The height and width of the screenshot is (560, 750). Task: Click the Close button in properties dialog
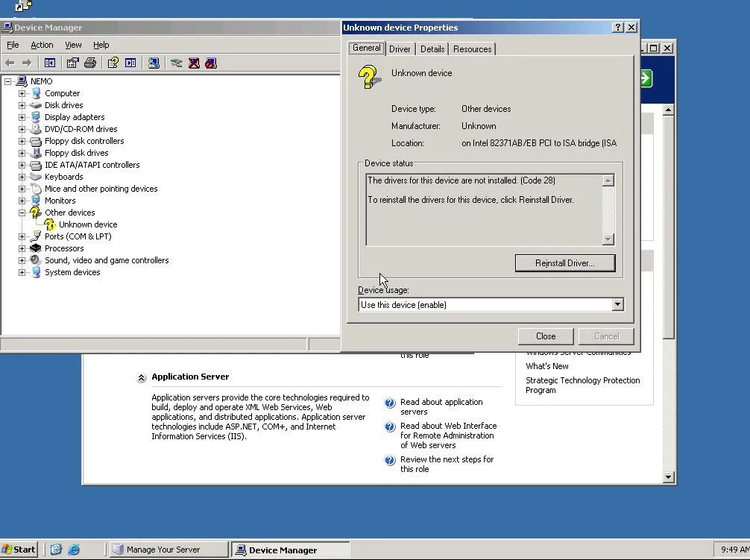click(x=546, y=336)
